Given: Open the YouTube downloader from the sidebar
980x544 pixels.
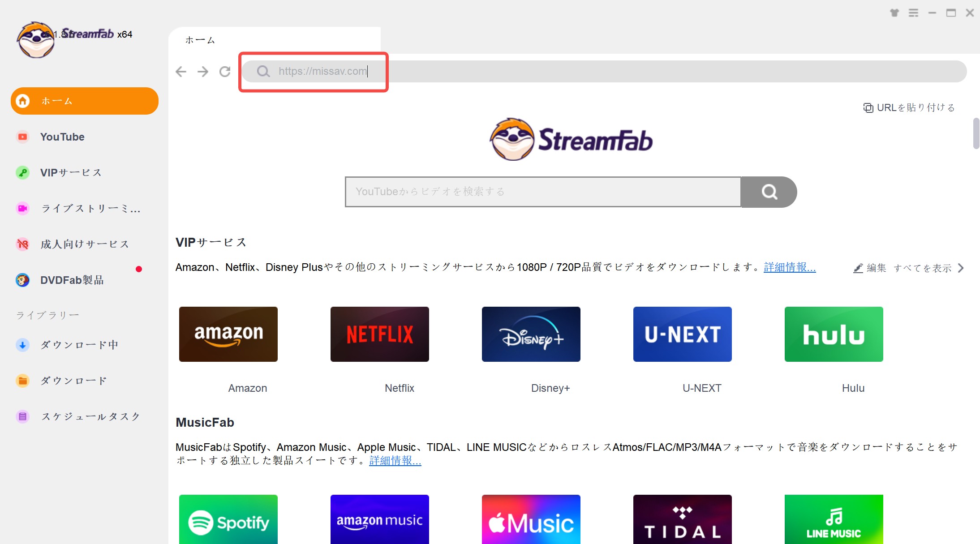Looking at the screenshot, I should click(x=62, y=137).
